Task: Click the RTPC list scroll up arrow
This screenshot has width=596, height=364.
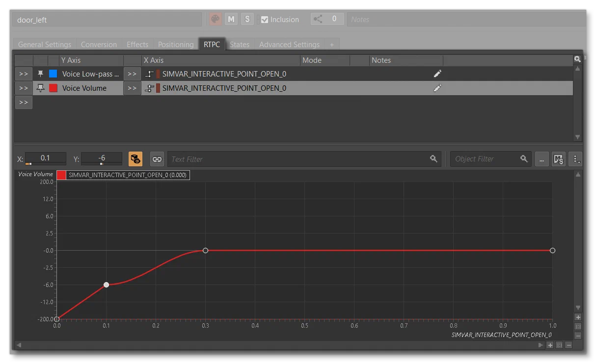Action: pos(578,69)
